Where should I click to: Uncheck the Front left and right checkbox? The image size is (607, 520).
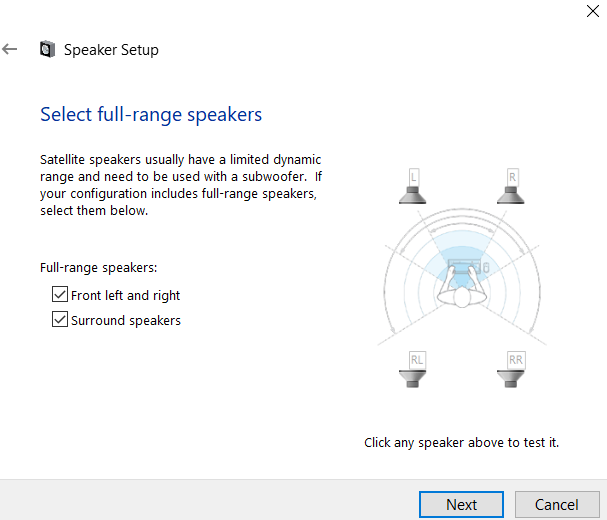pyautogui.click(x=60, y=294)
